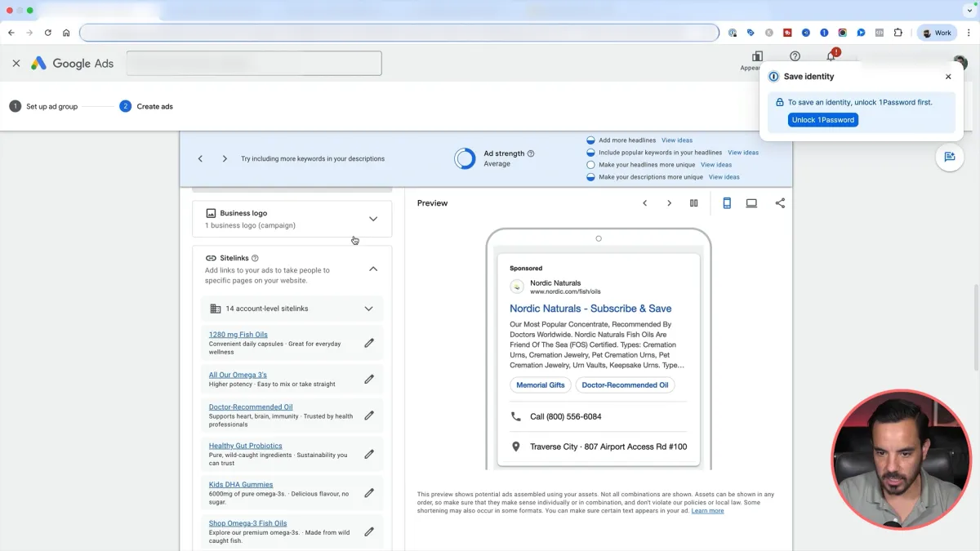Viewport: 980px width, 551px height.
Task: Open the Healthy Gut Probiotics link
Action: tap(245, 446)
